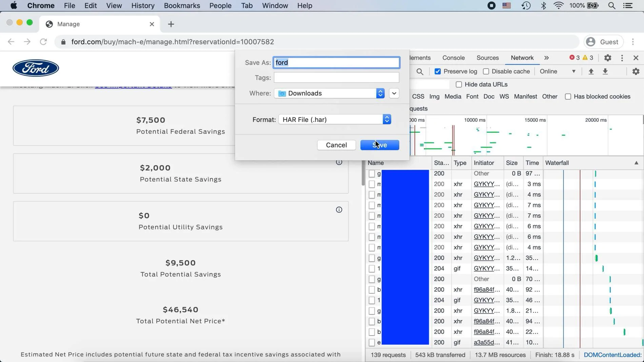The height and width of the screenshot is (362, 644).
Task: Sort by the Waterfall column
Action: tap(592, 163)
